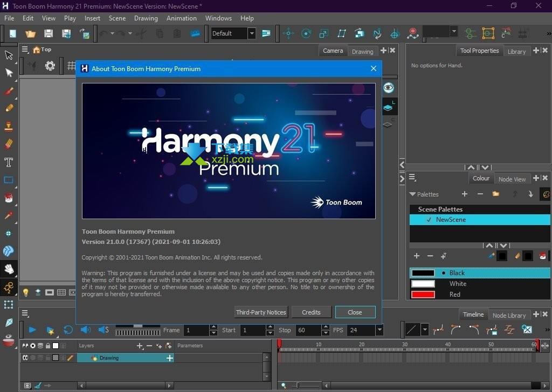Toggle the grid icon in camera toolbar

72,66
